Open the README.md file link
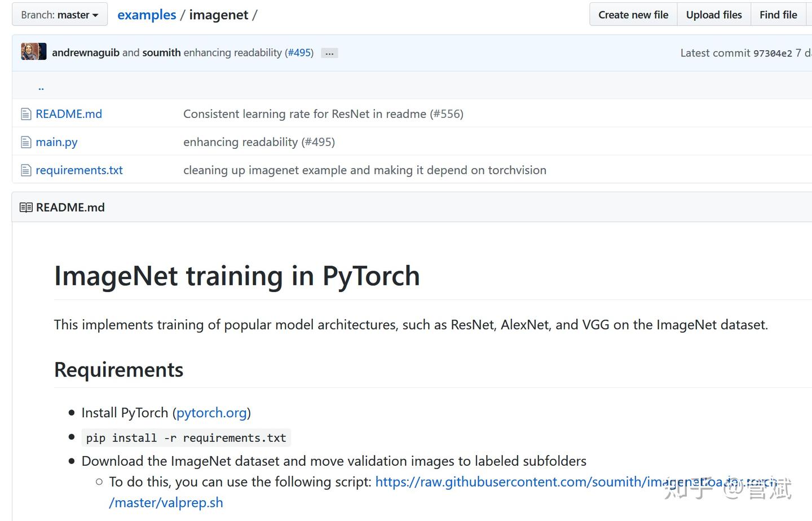The width and height of the screenshot is (812, 521). coord(69,113)
